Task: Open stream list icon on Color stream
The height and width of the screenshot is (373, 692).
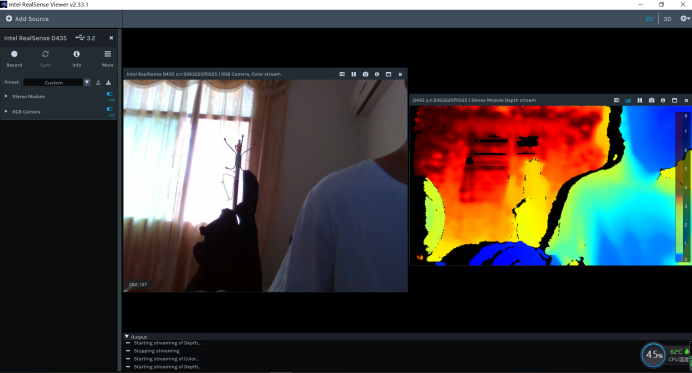Action: [x=342, y=74]
